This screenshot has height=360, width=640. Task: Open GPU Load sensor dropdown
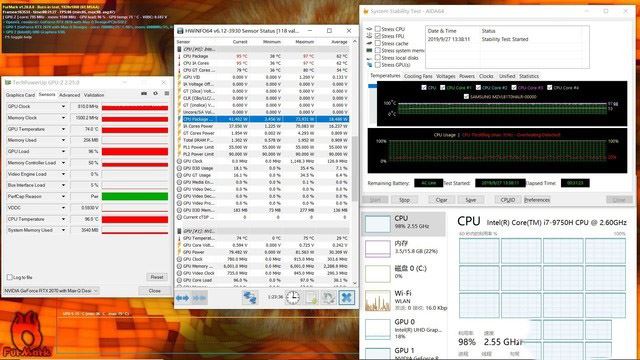coord(63,151)
